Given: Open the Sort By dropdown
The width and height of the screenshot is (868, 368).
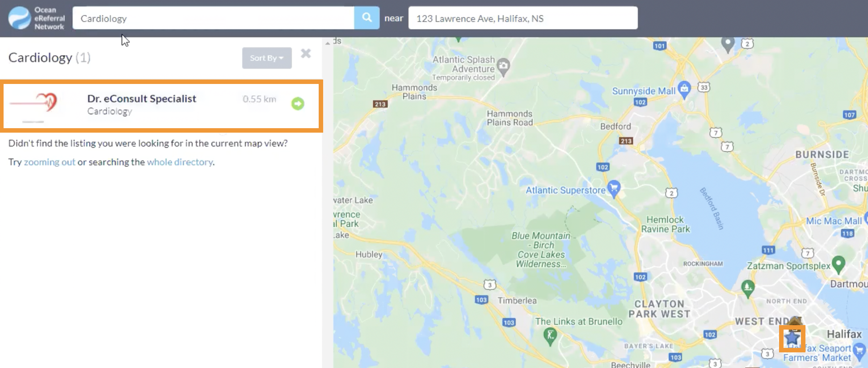Looking at the screenshot, I should point(267,58).
